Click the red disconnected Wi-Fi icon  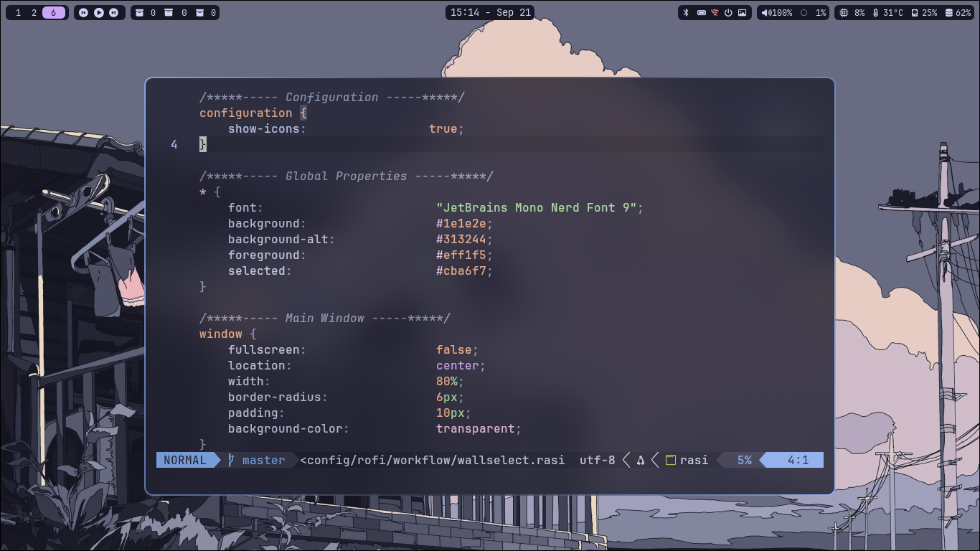[x=715, y=13]
